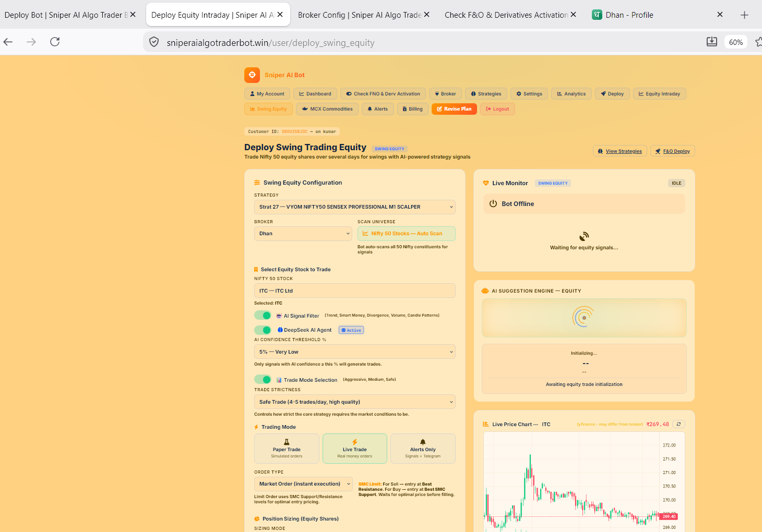The height and width of the screenshot is (532, 762).
Task: Click the AI Suggestion Engine robot icon
Action: pos(485,291)
